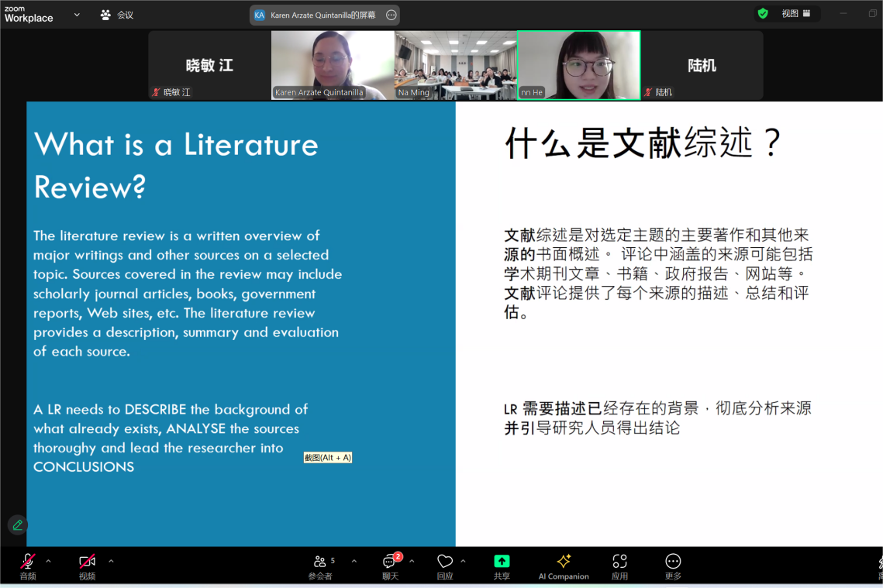Open the 会议 meetings tab
Screen dimensions: 883x588
pyautogui.click(x=117, y=15)
